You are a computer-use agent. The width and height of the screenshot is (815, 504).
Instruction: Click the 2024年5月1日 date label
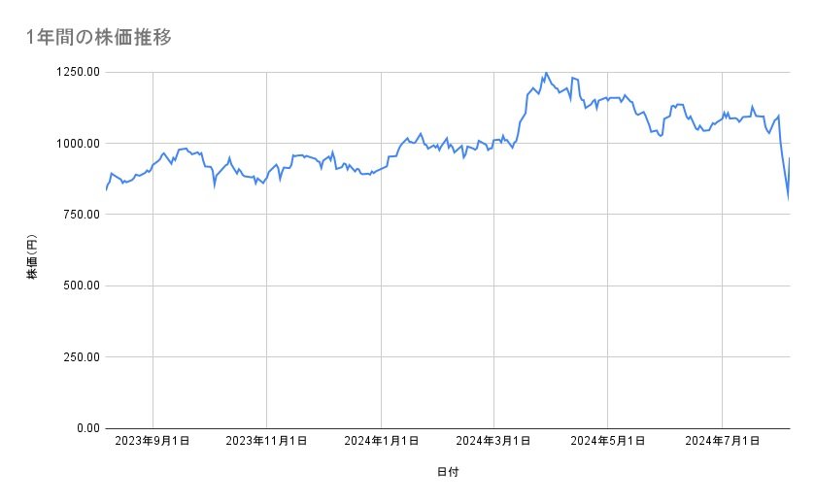pyautogui.click(x=608, y=442)
